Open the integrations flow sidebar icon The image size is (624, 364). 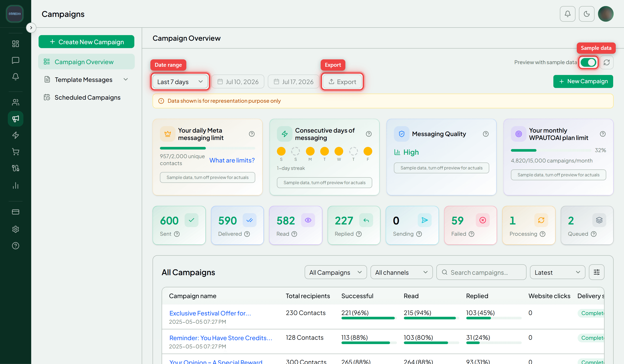(16, 168)
